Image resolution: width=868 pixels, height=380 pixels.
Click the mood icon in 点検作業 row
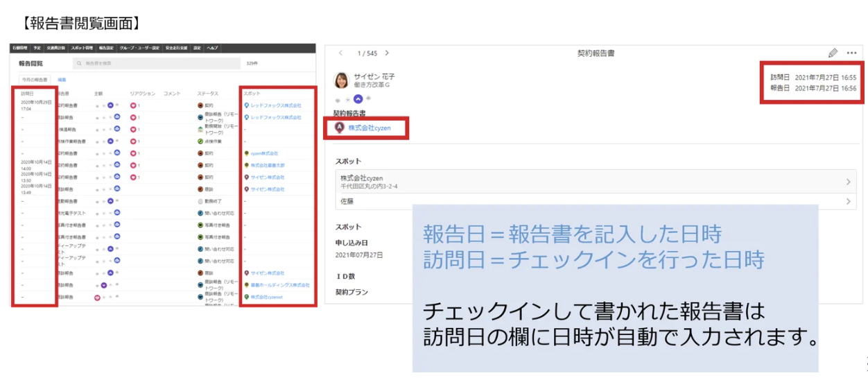(x=110, y=141)
